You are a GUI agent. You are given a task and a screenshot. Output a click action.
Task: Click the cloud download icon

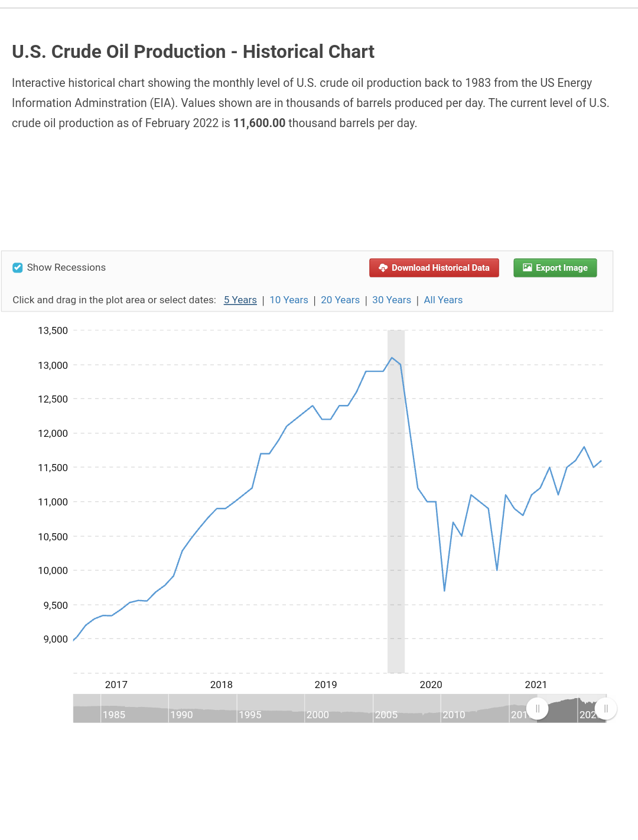point(383,268)
